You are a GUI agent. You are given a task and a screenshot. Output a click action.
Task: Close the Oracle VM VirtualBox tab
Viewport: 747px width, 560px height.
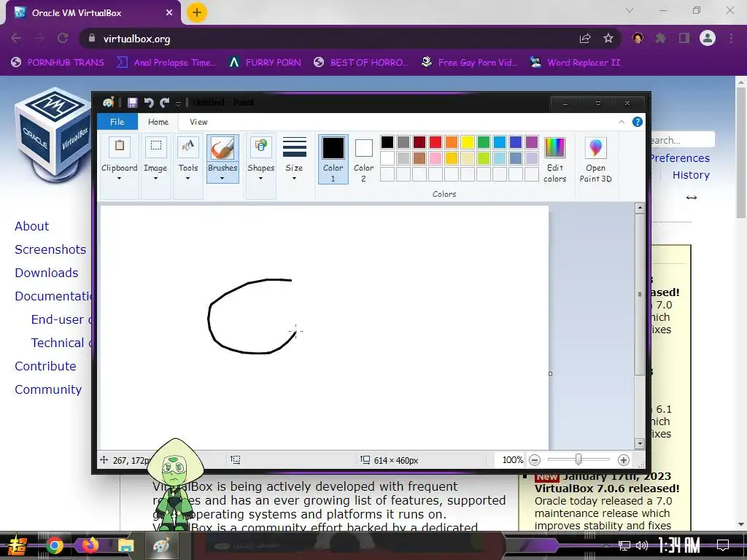[169, 13]
